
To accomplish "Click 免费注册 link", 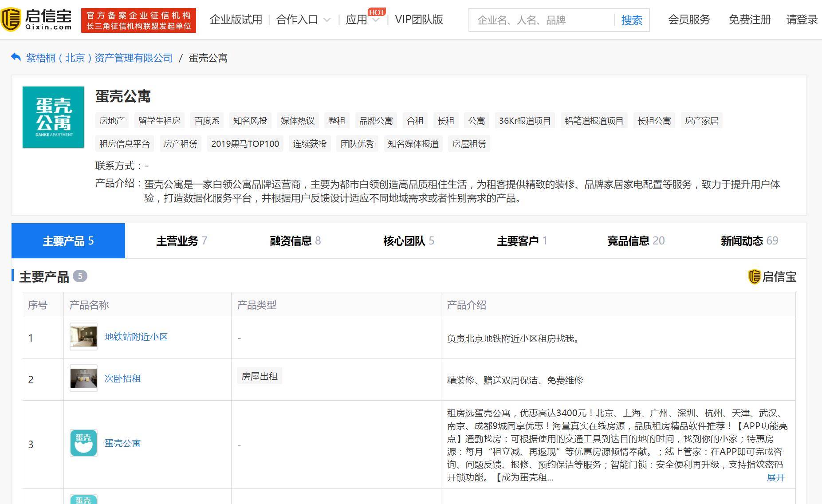I will click(750, 20).
